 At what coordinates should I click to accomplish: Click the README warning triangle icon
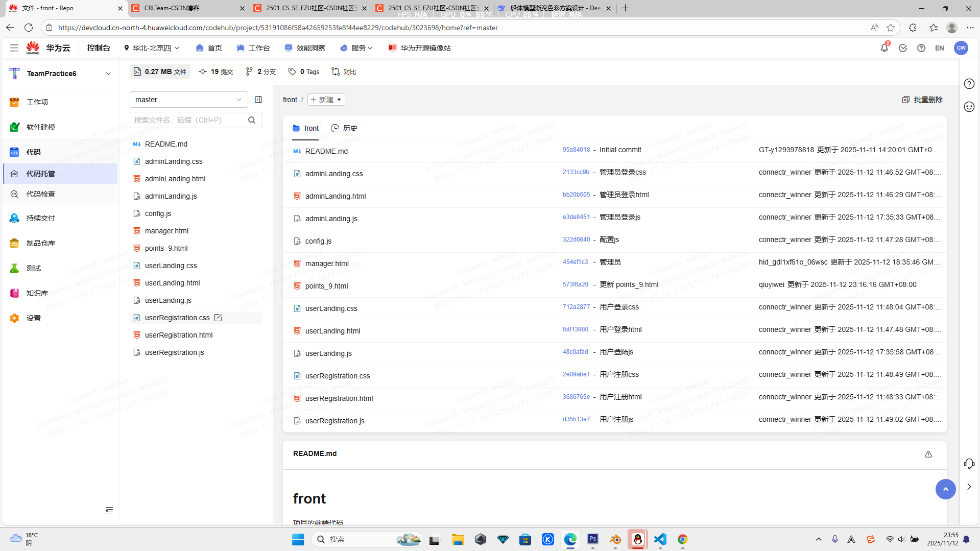(x=928, y=454)
